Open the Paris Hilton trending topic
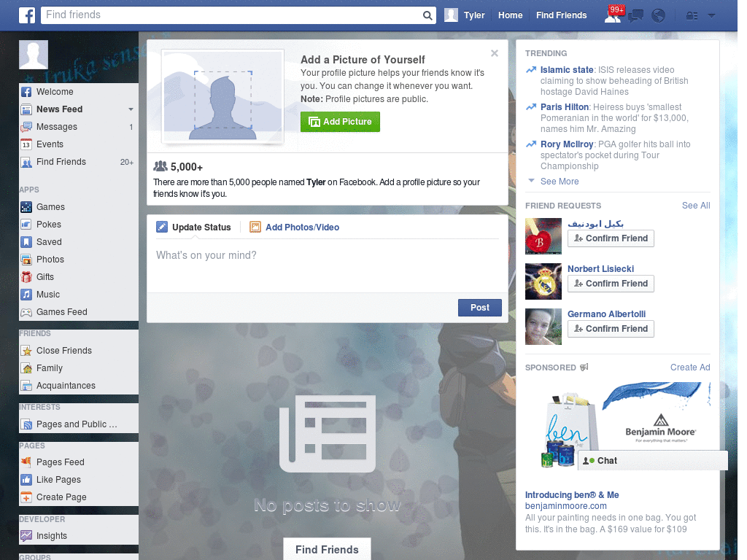This screenshot has height=560, width=747. tap(564, 107)
